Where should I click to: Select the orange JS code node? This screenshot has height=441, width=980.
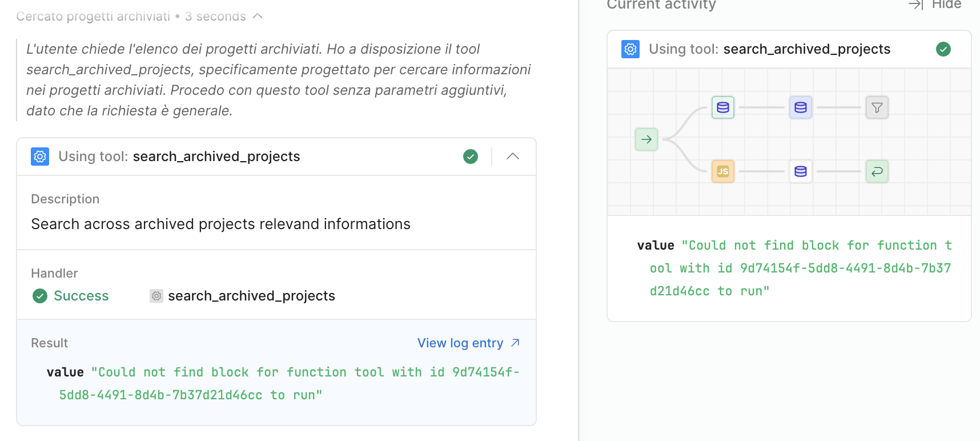722,171
